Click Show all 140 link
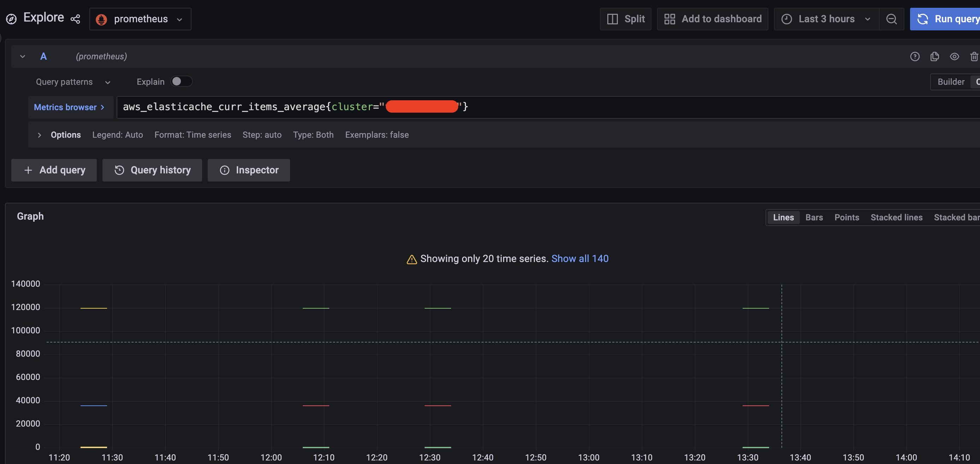Screen dimensions: 980x464 [580, 258]
